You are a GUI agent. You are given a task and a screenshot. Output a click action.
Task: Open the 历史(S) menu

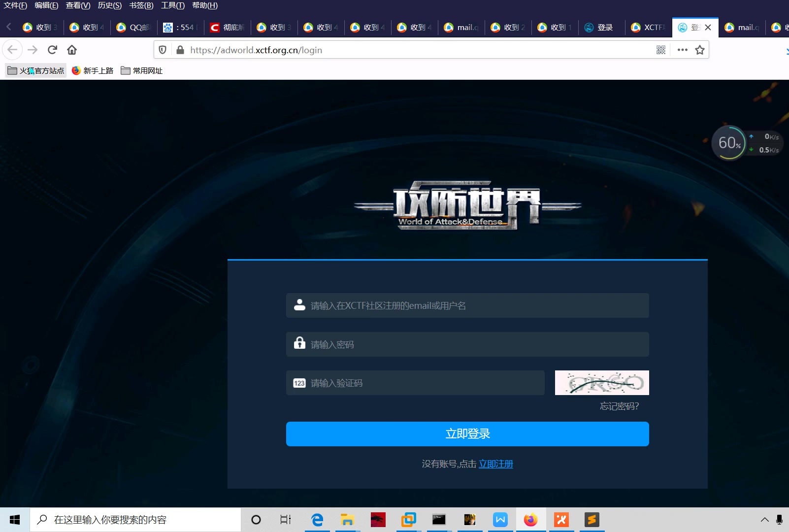109,5
